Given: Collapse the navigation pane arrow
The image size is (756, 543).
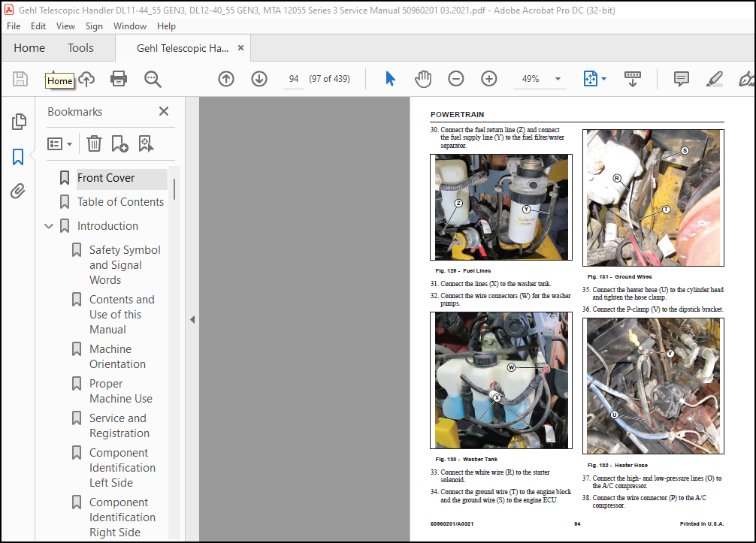Looking at the screenshot, I should [x=192, y=319].
